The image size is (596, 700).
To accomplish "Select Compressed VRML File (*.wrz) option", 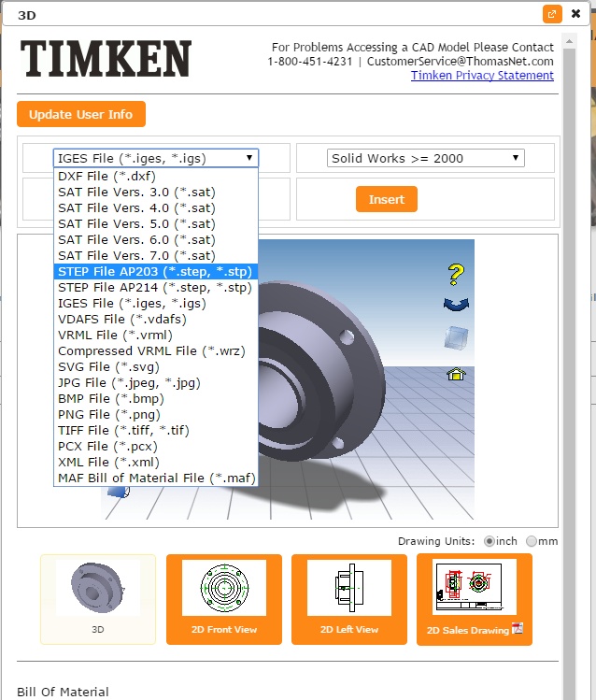I will pyautogui.click(x=156, y=350).
